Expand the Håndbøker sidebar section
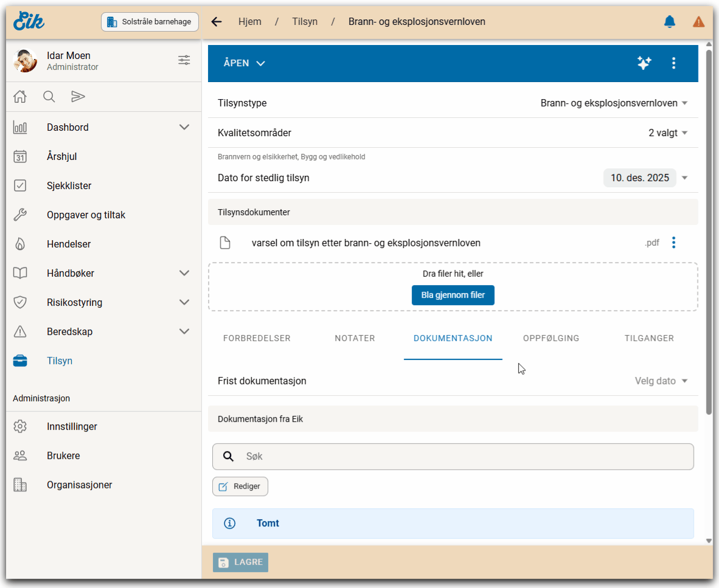Screen dimensions: 719x588 [x=184, y=273]
